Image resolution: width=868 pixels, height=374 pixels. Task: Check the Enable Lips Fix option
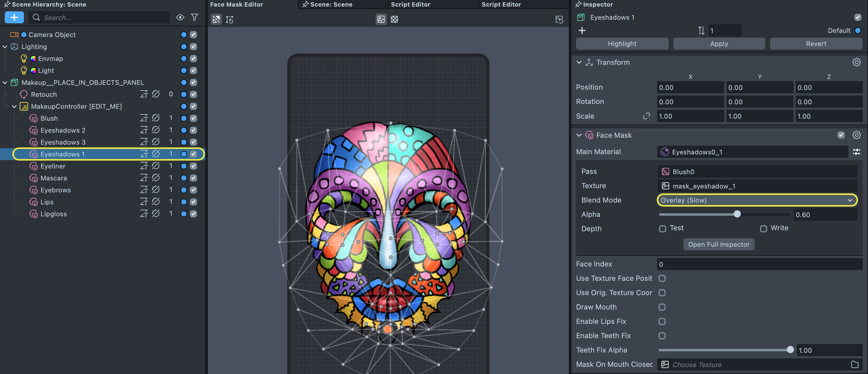point(662,321)
